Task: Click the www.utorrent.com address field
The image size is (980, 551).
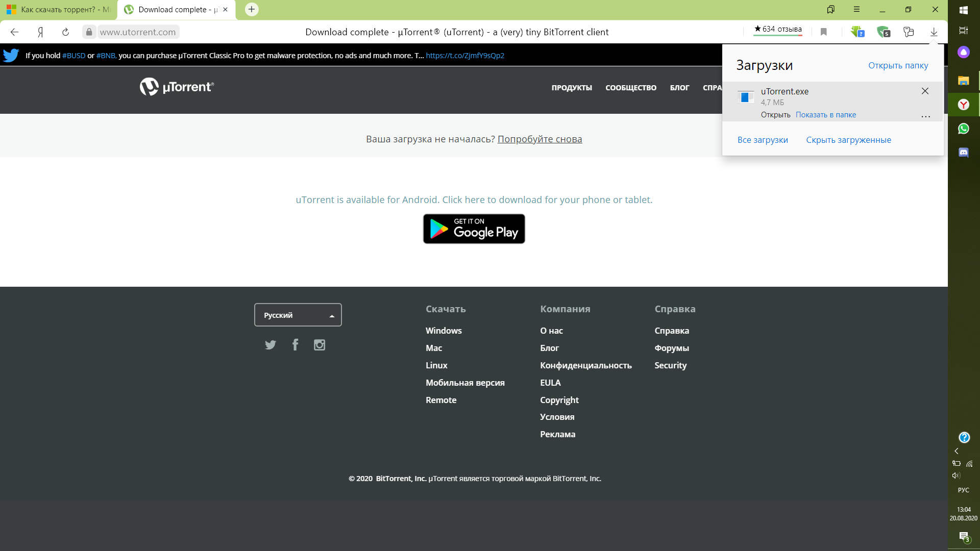Action: 138,32
